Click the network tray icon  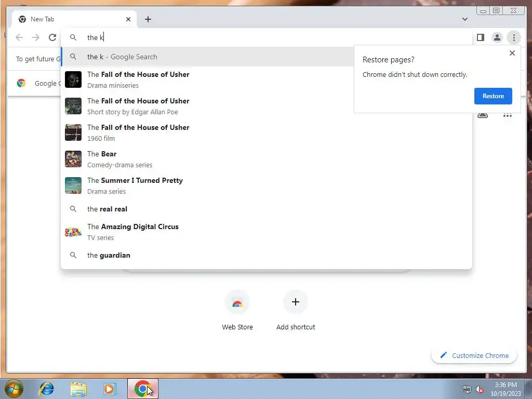pos(467,390)
